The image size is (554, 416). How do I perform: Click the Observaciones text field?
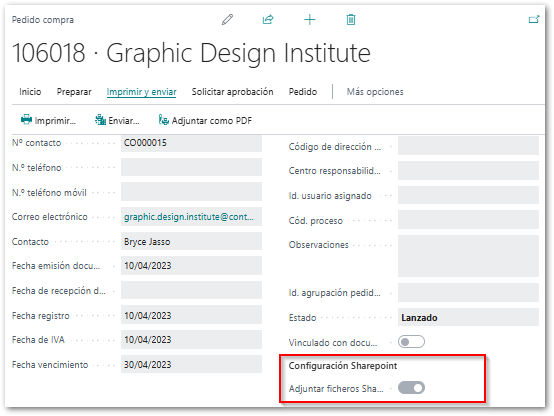pos(468,256)
